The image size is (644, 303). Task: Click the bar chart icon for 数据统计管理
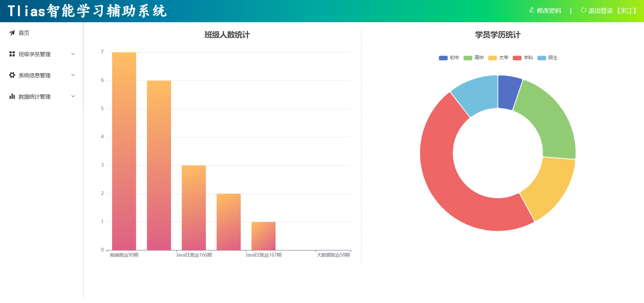12,96
